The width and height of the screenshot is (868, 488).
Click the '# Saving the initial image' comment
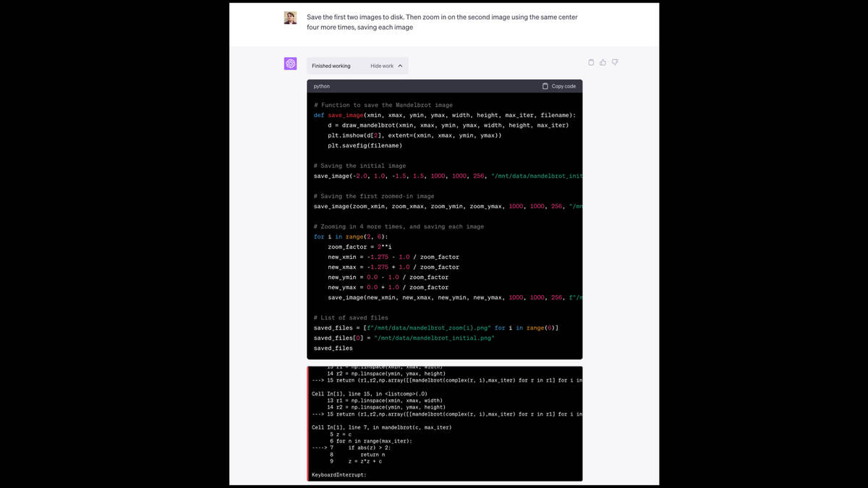pyautogui.click(x=360, y=166)
